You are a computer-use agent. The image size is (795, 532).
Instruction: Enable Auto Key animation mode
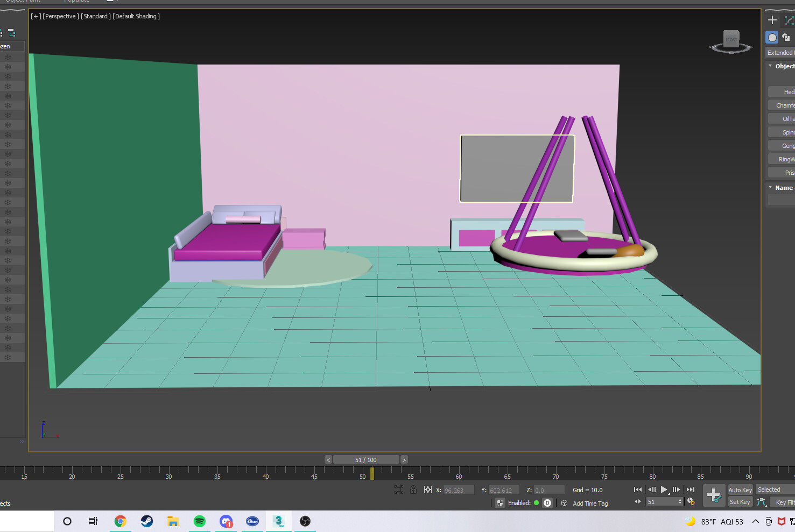[x=740, y=490]
